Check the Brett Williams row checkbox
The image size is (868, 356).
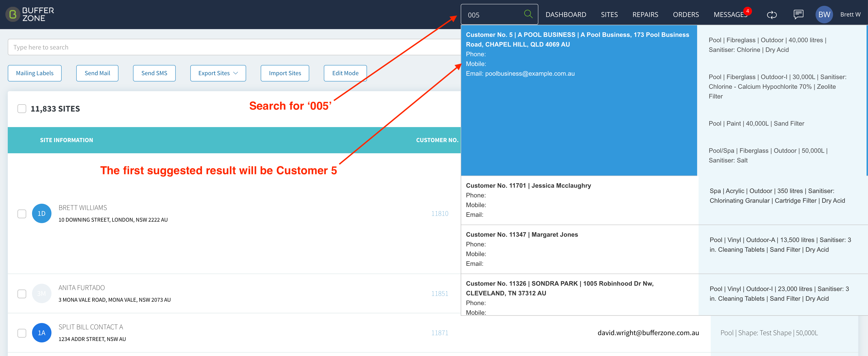22,214
